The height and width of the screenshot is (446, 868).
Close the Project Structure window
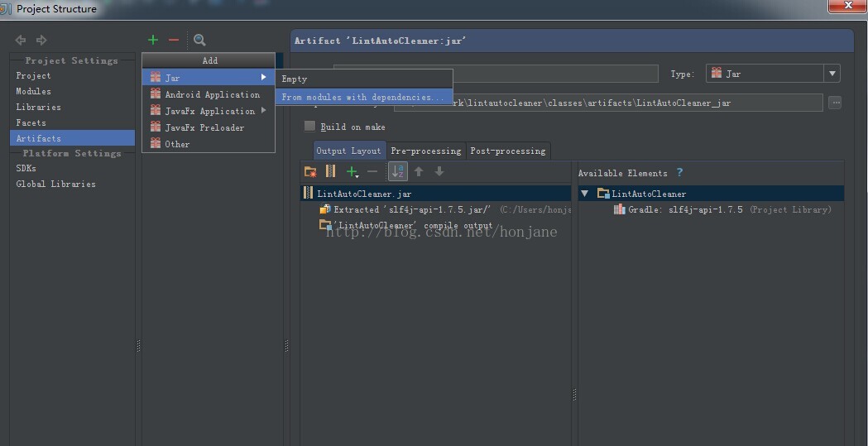pyautogui.click(x=847, y=6)
